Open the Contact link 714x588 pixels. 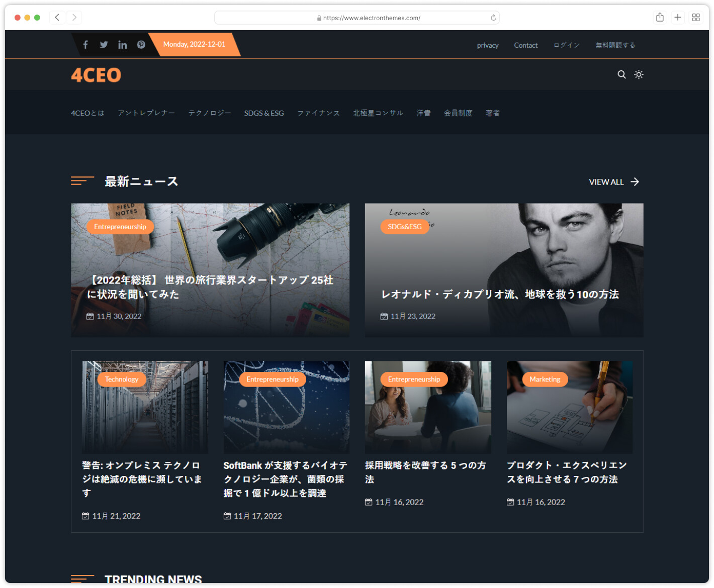point(526,45)
